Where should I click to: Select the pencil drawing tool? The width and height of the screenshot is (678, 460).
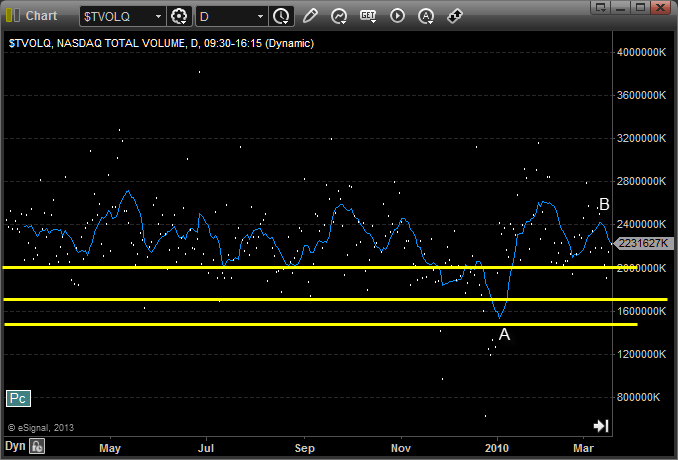(310, 16)
